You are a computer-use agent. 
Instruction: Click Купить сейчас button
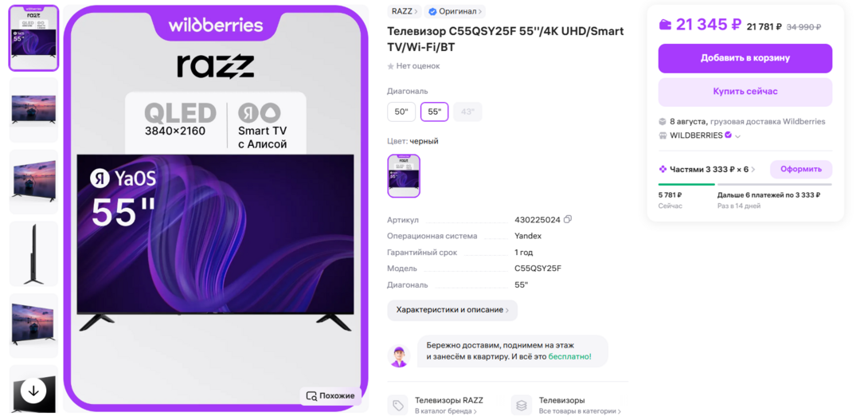(x=745, y=92)
